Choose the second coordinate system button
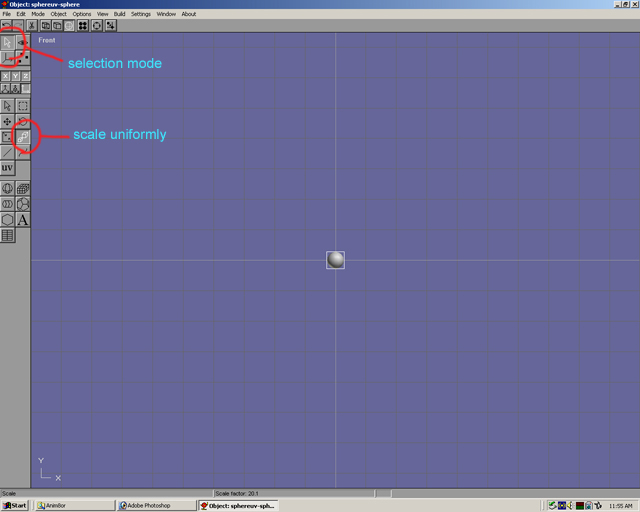640x512 pixels. tap(15, 88)
